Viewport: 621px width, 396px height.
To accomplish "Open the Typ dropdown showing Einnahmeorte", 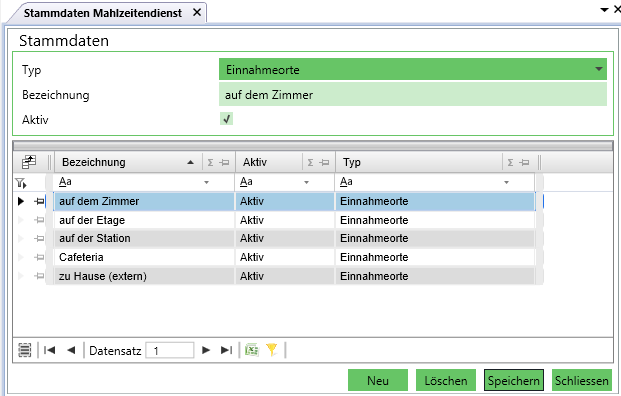I will point(413,70).
